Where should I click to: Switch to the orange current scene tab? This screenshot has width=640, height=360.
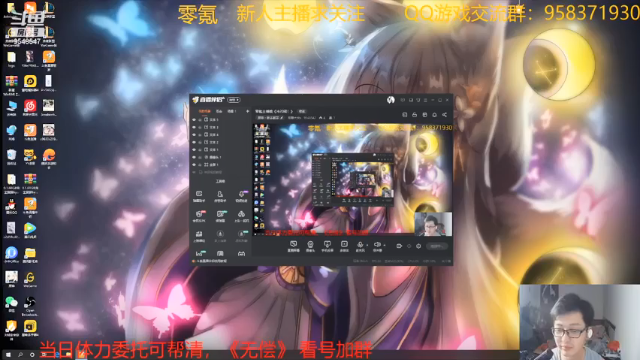pos(204,111)
